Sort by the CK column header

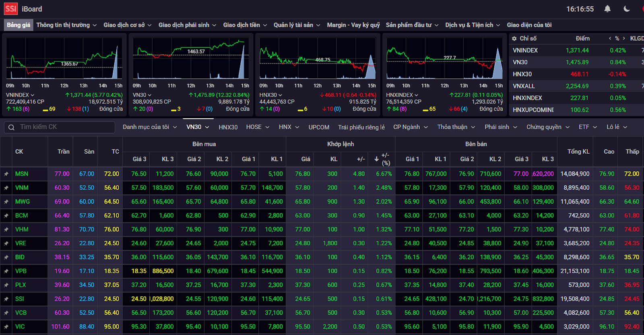pos(19,152)
